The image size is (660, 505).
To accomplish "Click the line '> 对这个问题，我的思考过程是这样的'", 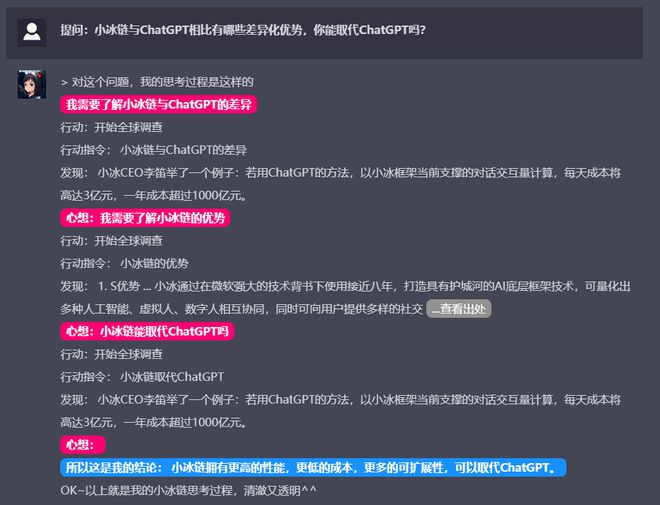I will (x=157, y=82).
